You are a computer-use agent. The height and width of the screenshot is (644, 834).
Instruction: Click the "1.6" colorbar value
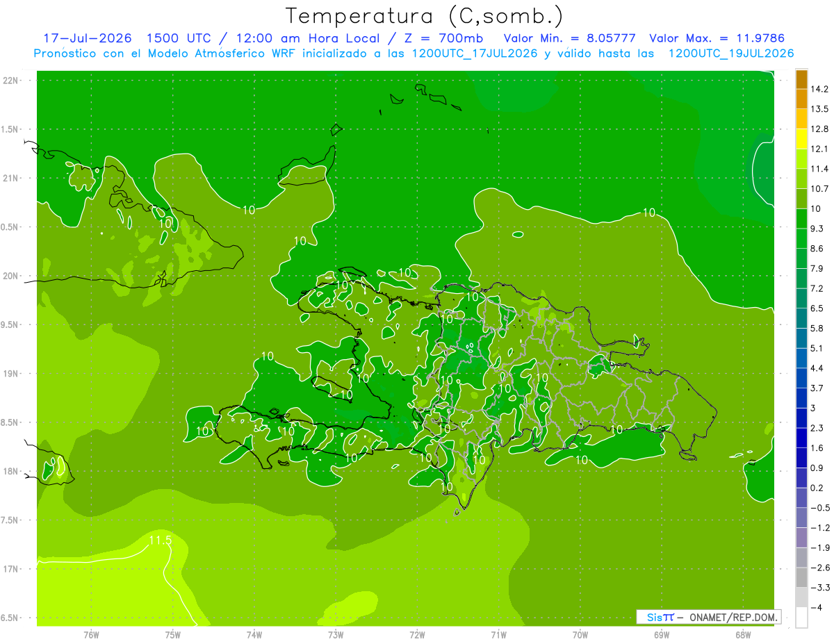(817, 448)
